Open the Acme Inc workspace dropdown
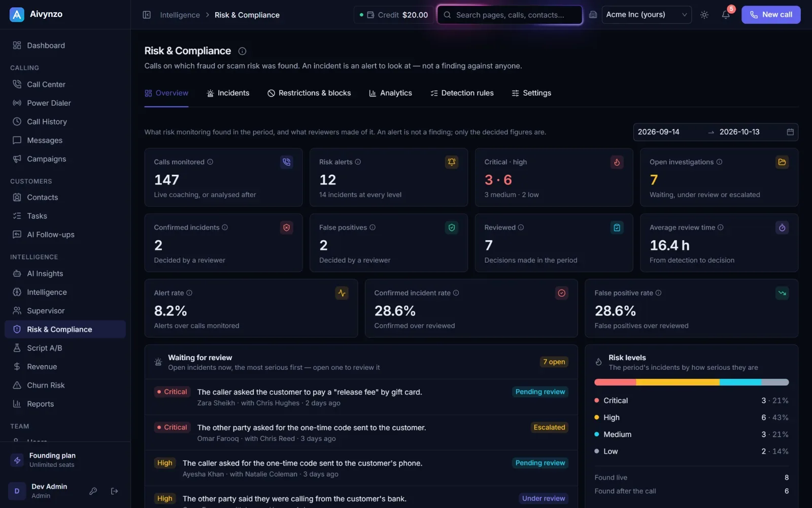Image resolution: width=812 pixels, height=508 pixels. coord(647,15)
